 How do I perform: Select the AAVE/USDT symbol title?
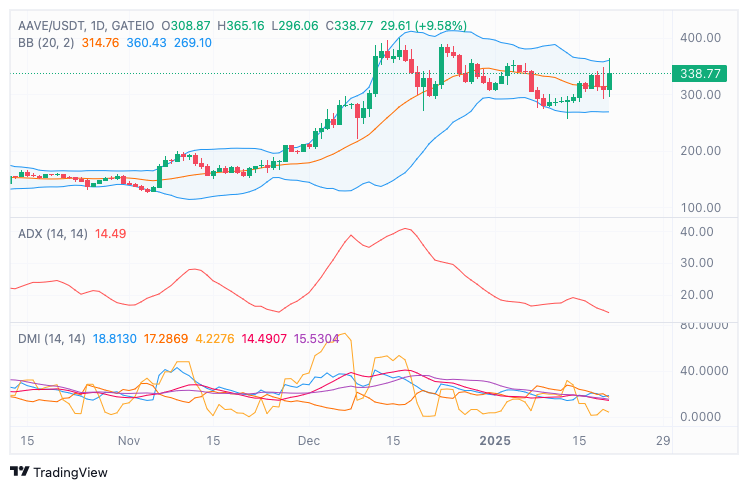(50, 24)
